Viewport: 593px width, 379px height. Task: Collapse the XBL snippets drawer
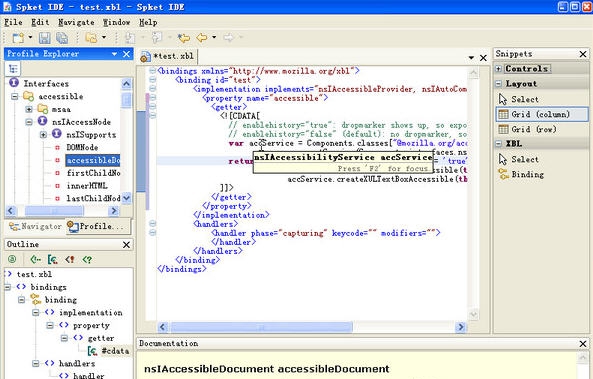coord(498,144)
